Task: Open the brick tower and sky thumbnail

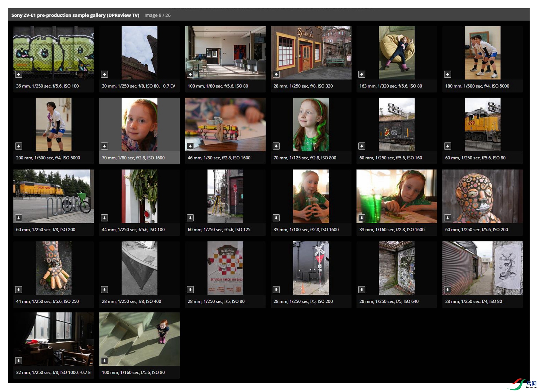Action: point(139,52)
